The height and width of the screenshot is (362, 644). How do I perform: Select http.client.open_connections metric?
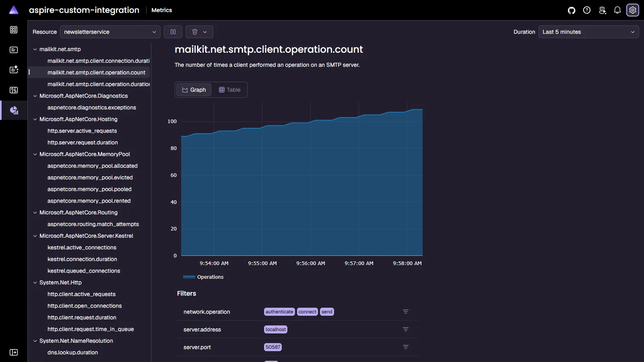85,306
